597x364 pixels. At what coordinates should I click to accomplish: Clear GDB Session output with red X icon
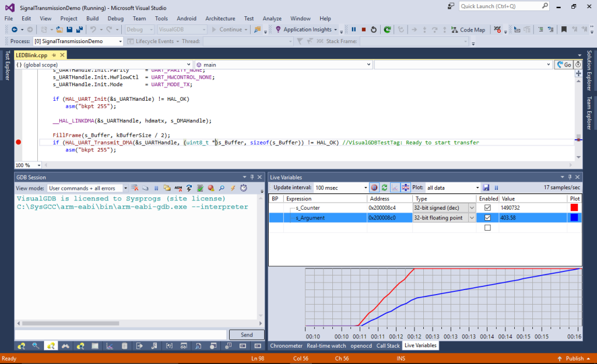tap(135, 188)
